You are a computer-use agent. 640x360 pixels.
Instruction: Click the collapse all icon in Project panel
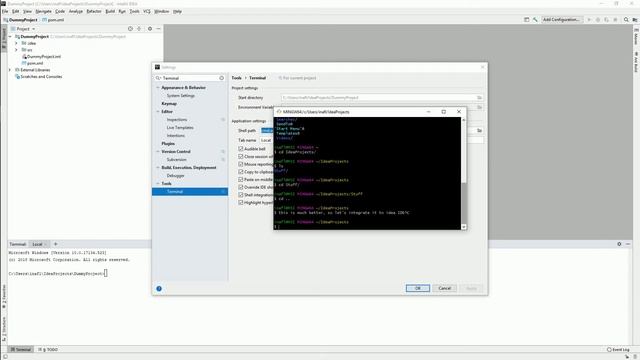coord(139,29)
